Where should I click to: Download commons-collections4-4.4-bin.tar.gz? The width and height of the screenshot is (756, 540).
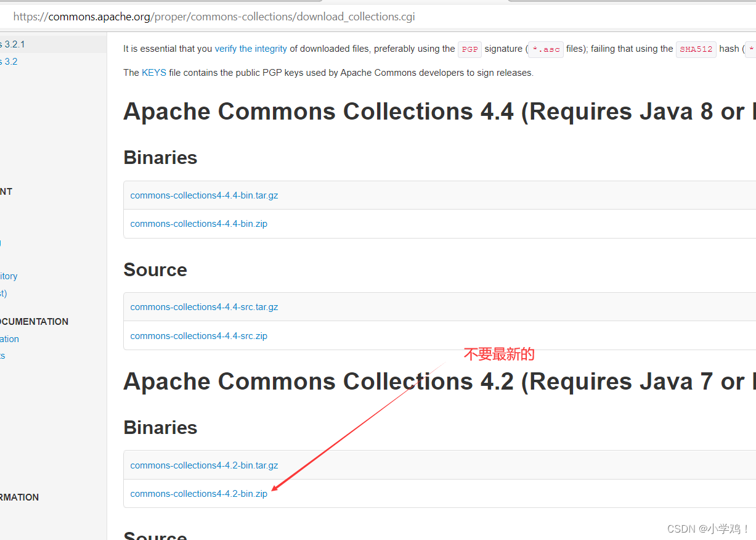(204, 195)
